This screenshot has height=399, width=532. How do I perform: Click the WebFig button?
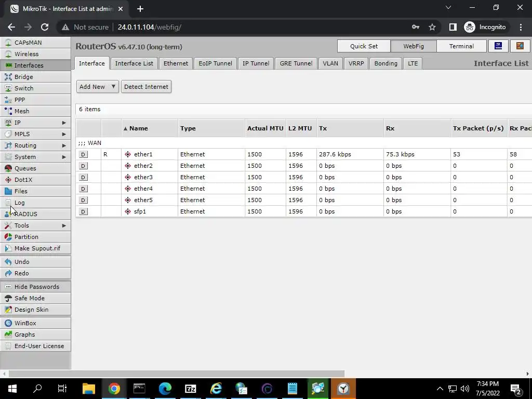(x=414, y=46)
